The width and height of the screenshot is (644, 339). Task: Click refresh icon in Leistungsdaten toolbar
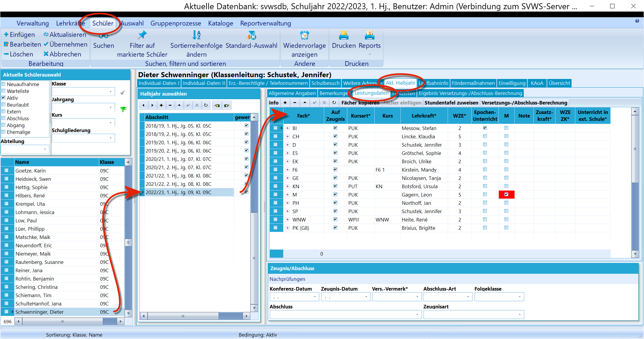(334, 103)
